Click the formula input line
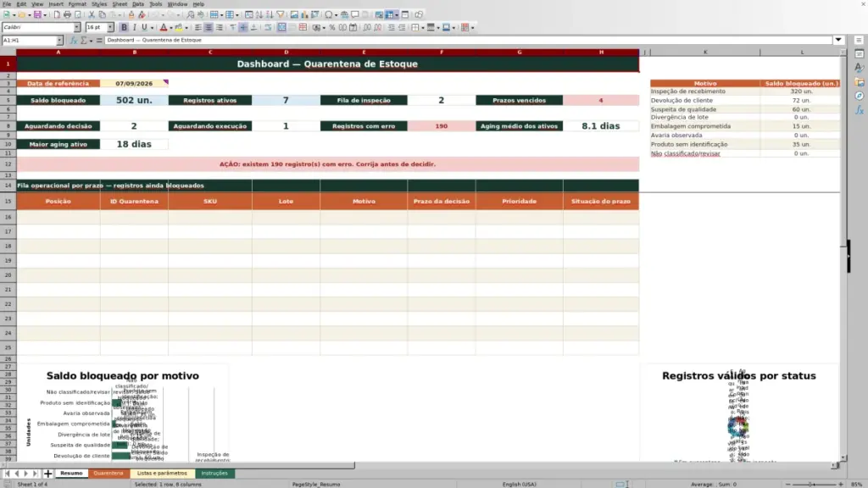This screenshot has height=488, width=868. [468, 41]
